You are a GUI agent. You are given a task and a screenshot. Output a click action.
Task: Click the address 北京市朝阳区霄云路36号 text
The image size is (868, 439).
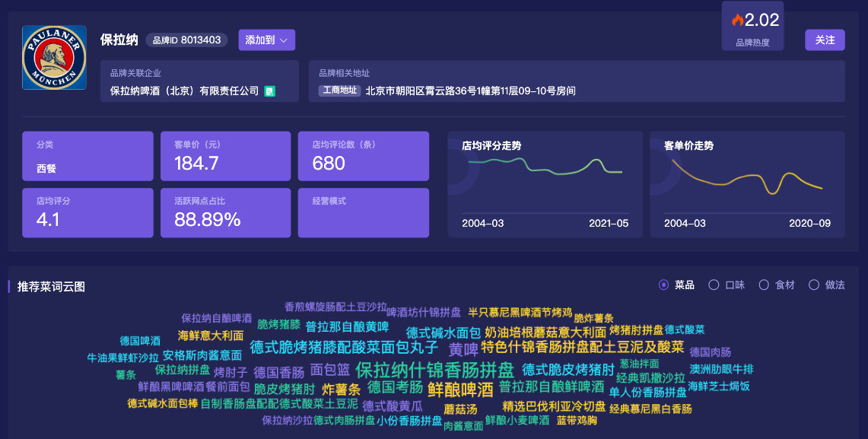[471, 91]
